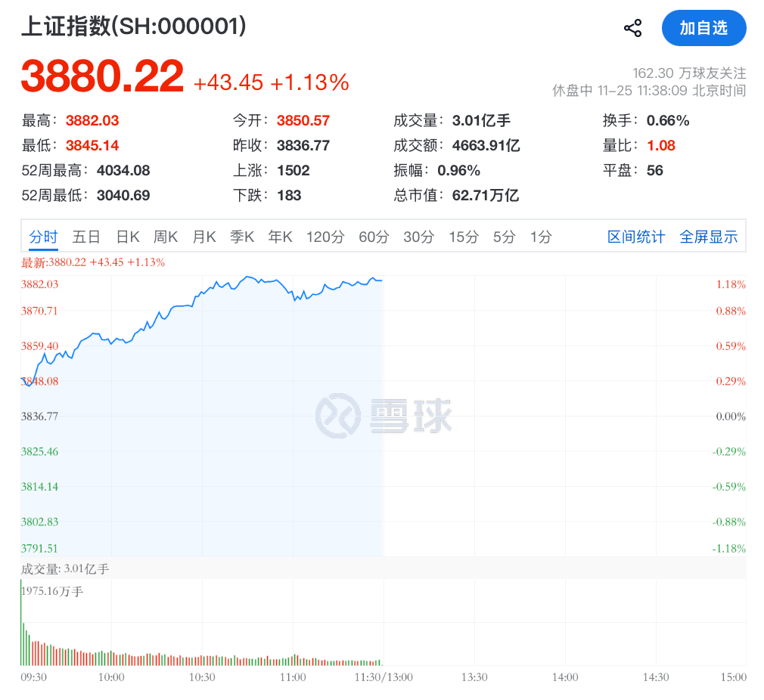
Task: Open the 1分 one-minute chart
Action: click(x=539, y=237)
